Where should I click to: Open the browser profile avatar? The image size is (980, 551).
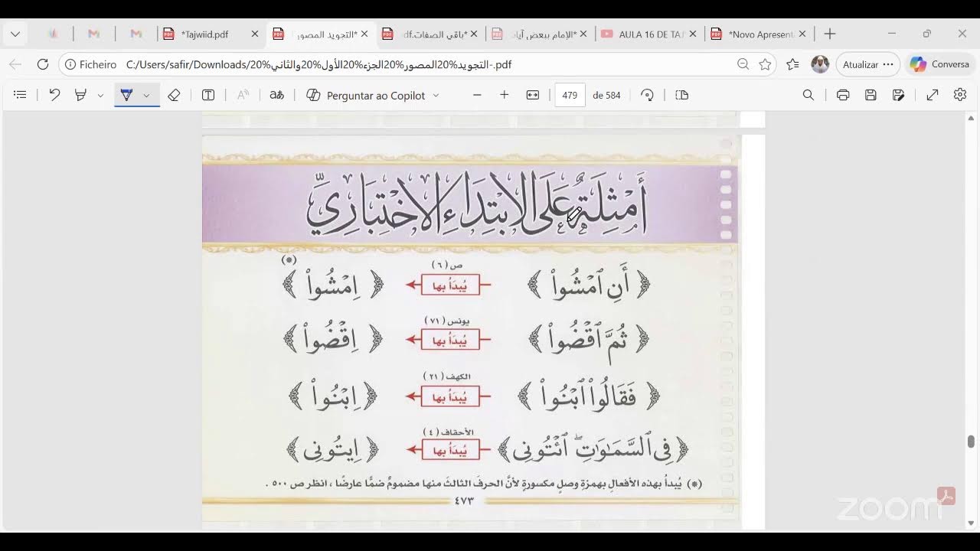pos(820,64)
